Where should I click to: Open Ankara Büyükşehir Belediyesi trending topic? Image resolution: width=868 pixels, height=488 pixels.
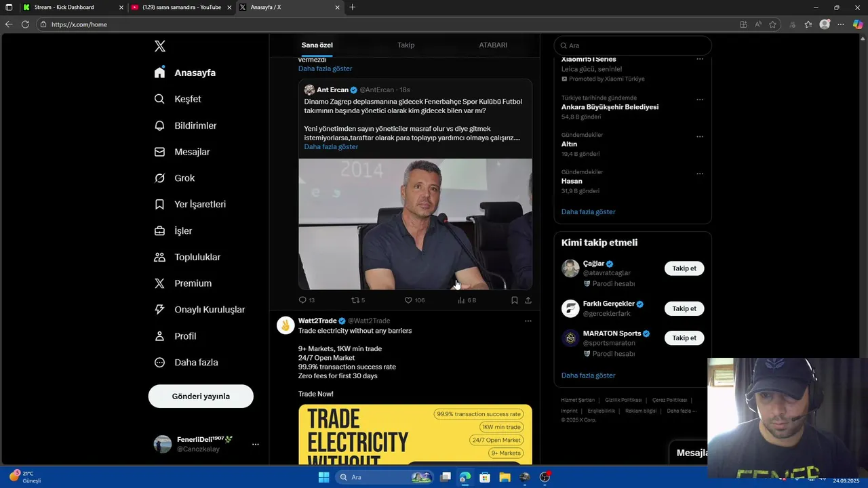click(x=610, y=107)
